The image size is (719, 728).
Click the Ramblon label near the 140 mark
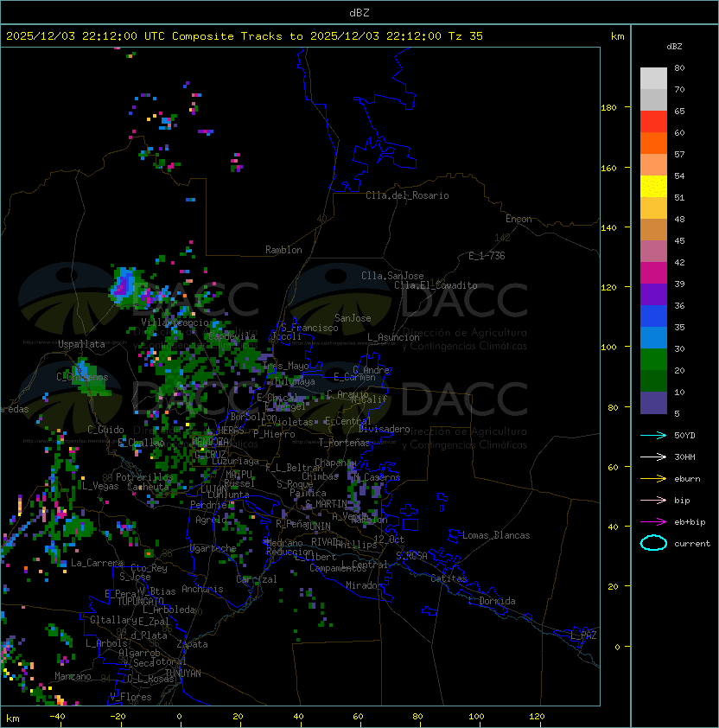283,250
